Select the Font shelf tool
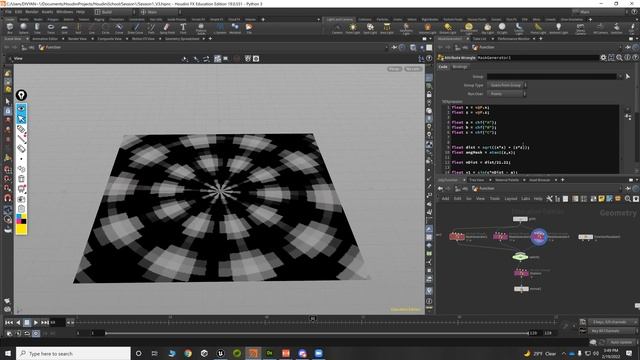Image resolution: width=640 pixels, height=360 pixels. click(183, 28)
